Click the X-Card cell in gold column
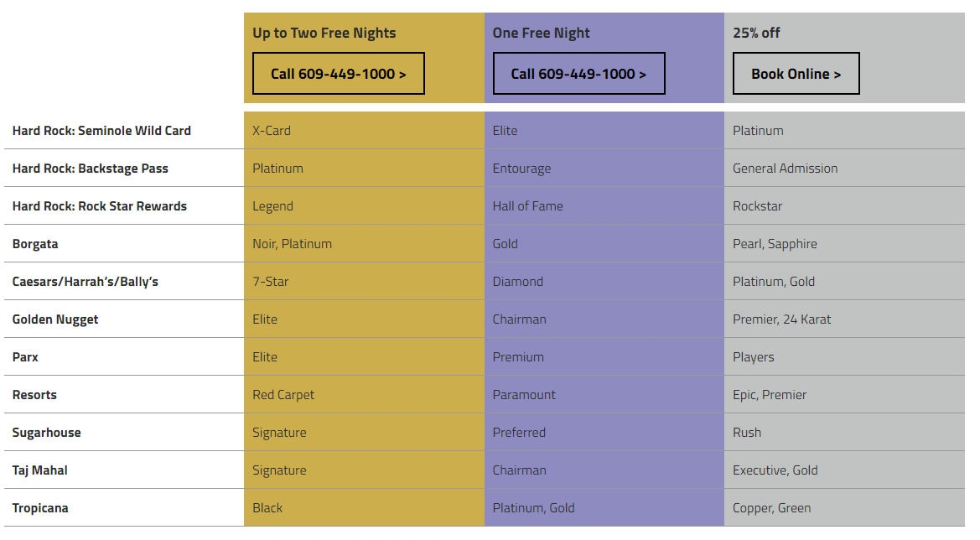The height and width of the screenshot is (540, 980). click(272, 131)
